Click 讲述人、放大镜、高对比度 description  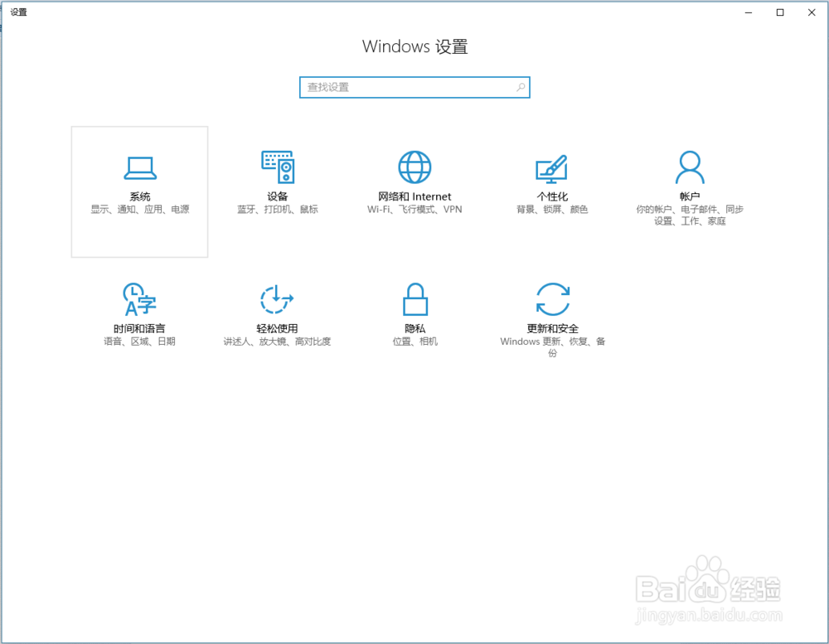(277, 341)
